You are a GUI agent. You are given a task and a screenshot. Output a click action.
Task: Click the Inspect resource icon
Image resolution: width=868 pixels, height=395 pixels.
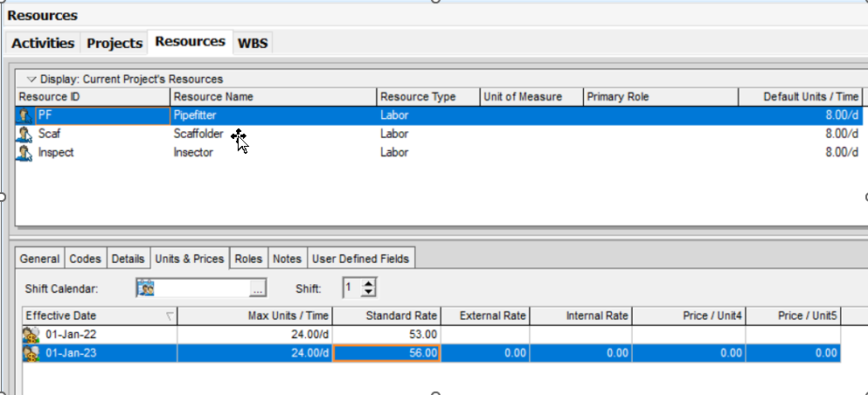(24, 152)
